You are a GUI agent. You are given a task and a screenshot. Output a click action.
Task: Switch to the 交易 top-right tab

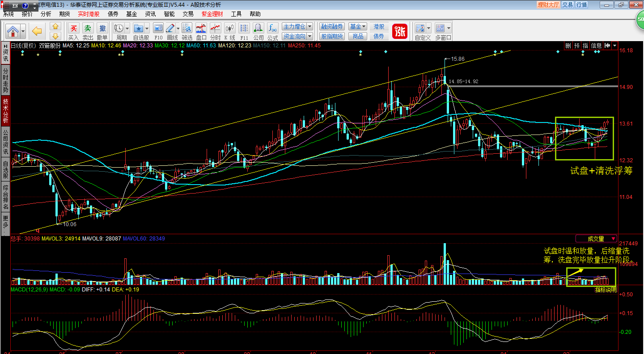pos(568,4)
